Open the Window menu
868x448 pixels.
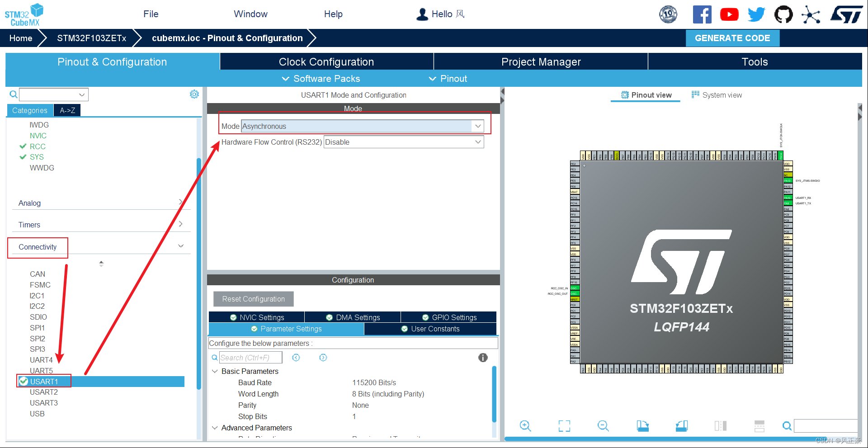coord(250,14)
